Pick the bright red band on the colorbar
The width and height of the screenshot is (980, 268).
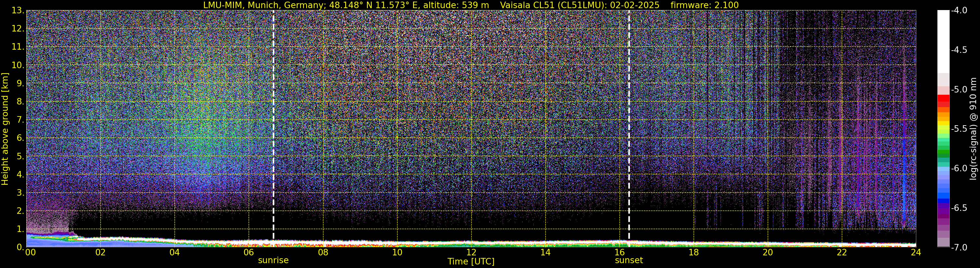(943, 98)
